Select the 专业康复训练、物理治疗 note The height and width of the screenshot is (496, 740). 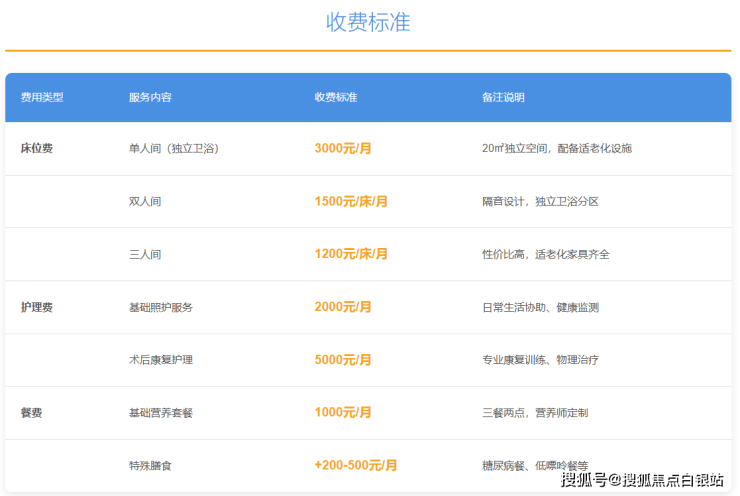[x=540, y=359]
